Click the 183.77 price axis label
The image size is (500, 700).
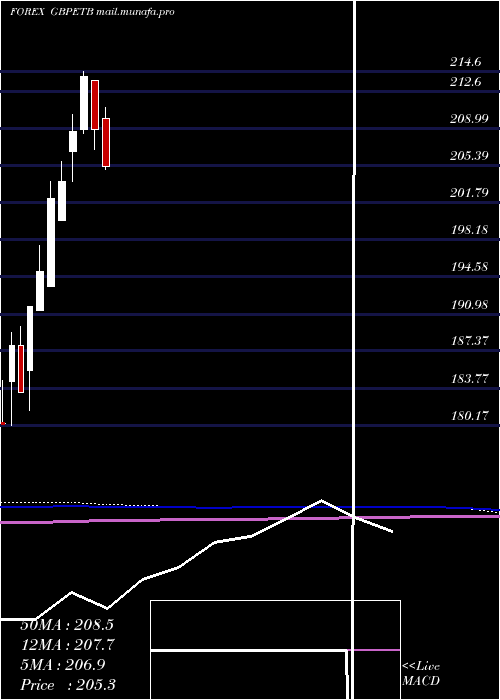[468, 379]
